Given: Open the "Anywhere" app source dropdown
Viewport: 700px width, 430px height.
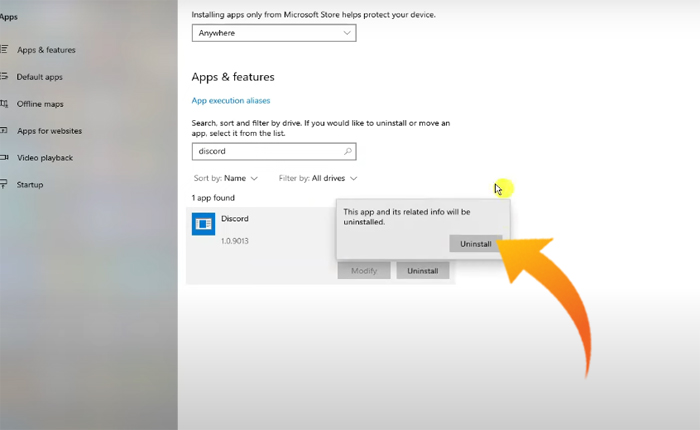Looking at the screenshot, I should pyautogui.click(x=273, y=33).
